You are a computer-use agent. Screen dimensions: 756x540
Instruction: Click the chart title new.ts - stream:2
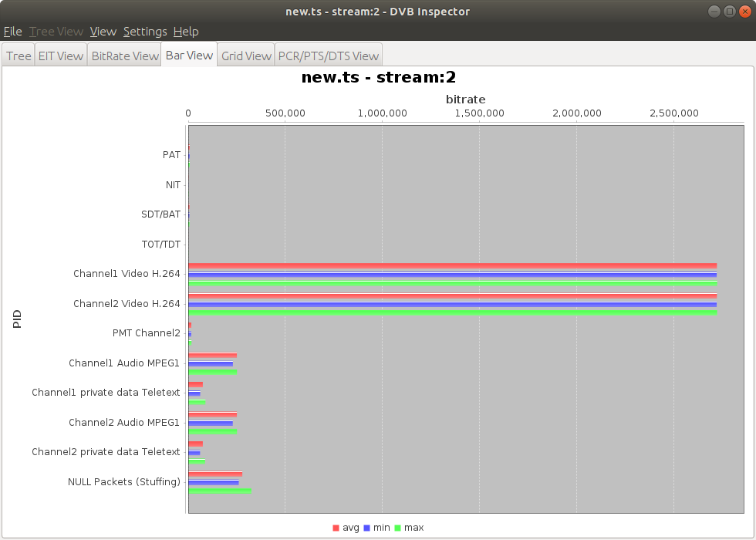pos(379,78)
